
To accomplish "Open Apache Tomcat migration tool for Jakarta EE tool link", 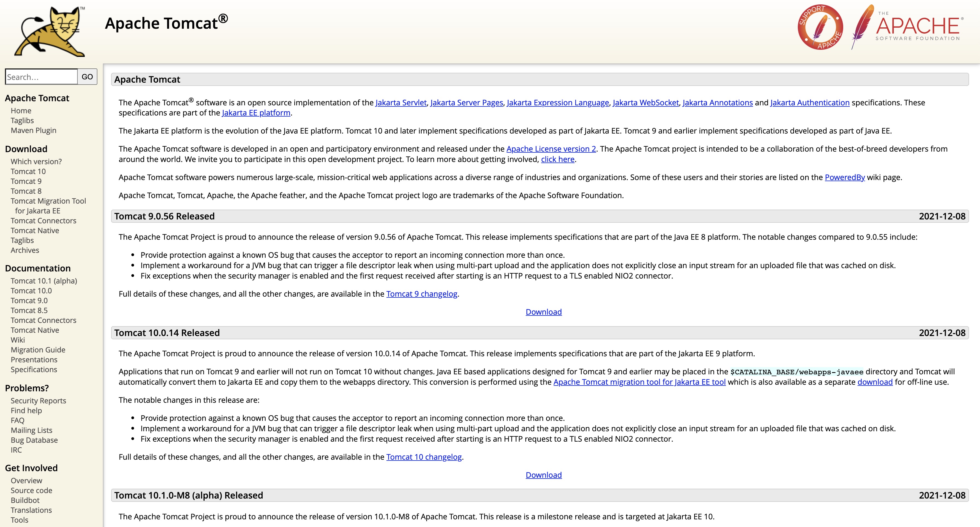I will pyautogui.click(x=639, y=382).
